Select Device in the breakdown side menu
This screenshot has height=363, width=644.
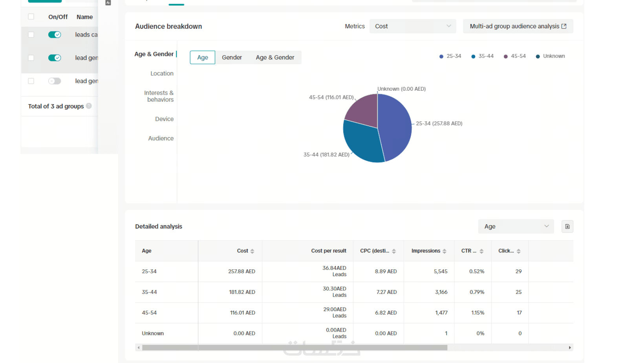164,119
